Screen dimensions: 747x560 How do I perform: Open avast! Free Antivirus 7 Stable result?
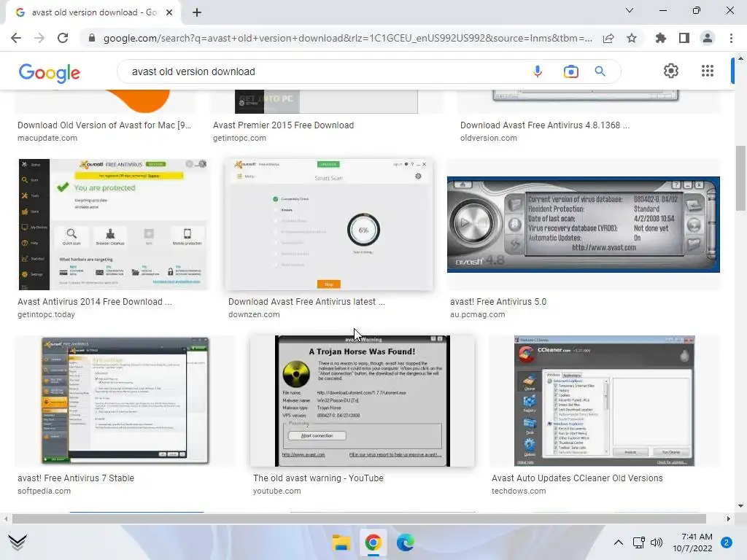pos(76,478)
